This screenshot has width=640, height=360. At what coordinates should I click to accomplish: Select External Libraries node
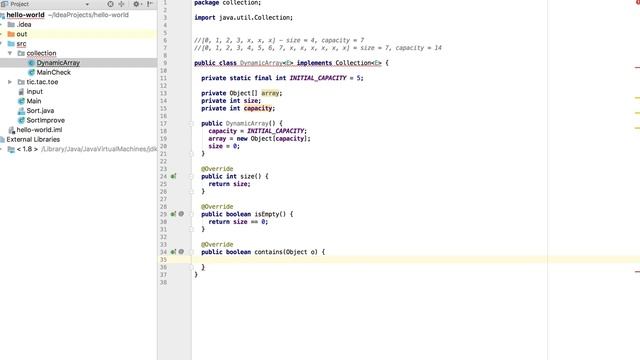[x=33, y=140]
